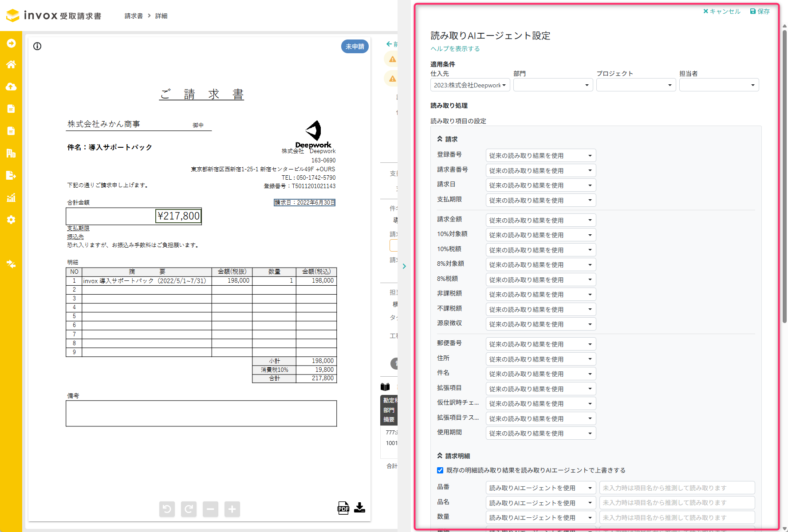Viewport: 788px width, 532px height.
Task: Download the invoice using the download icon
Action: (x=360, y=509)
